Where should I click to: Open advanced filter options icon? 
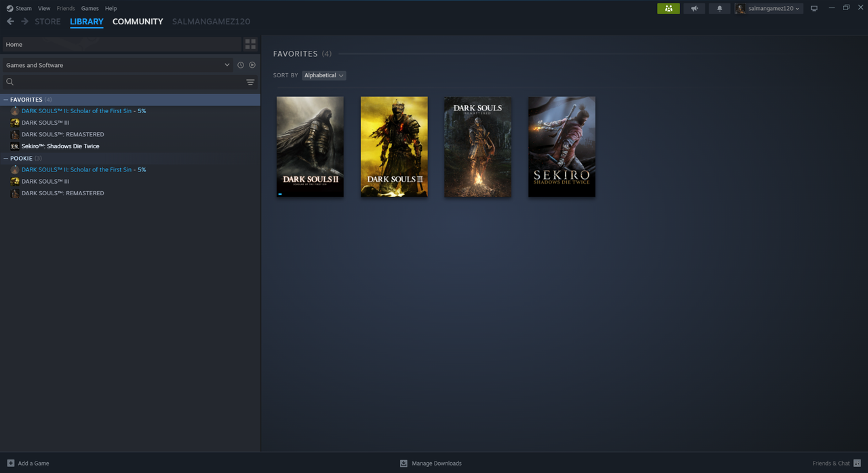[250, 82]
